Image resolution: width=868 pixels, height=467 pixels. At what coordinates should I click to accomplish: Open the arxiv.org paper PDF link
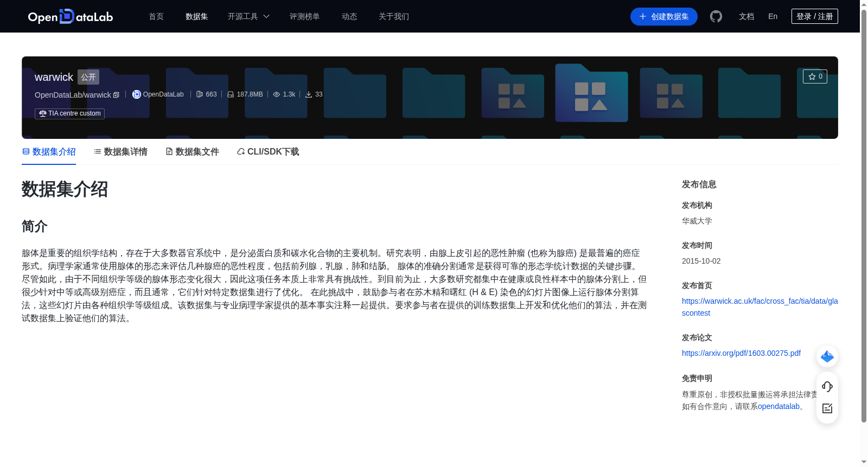741,353
